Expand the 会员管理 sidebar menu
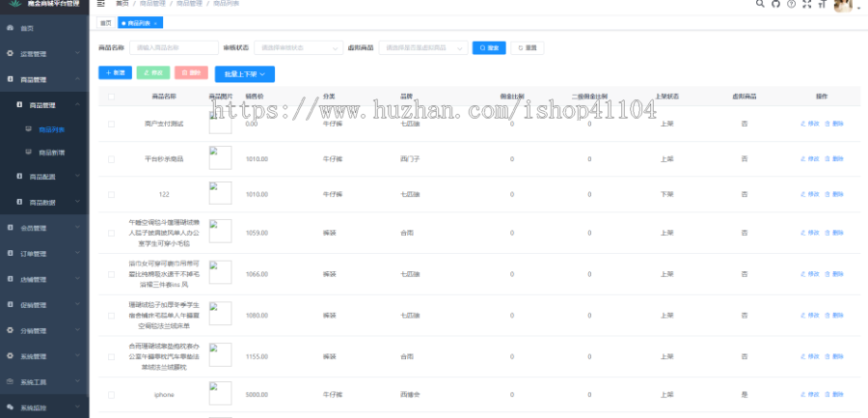The image size is (868, 418). click(x=44, y=228)
